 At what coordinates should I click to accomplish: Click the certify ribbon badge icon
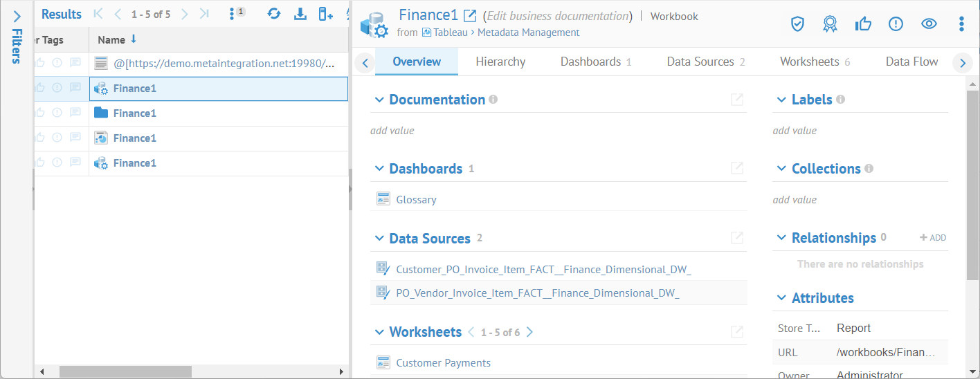coord(830,24)
